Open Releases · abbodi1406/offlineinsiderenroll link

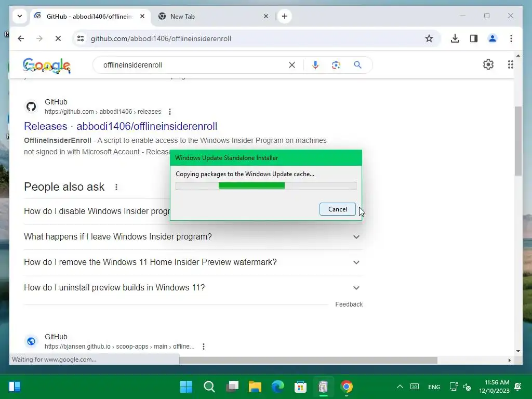pos(121,126)
